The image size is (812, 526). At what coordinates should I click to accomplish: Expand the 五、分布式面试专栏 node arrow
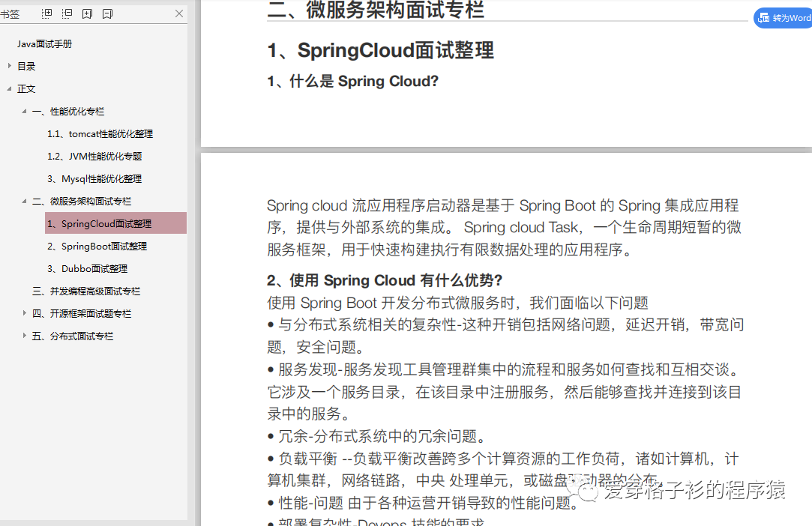24,336
